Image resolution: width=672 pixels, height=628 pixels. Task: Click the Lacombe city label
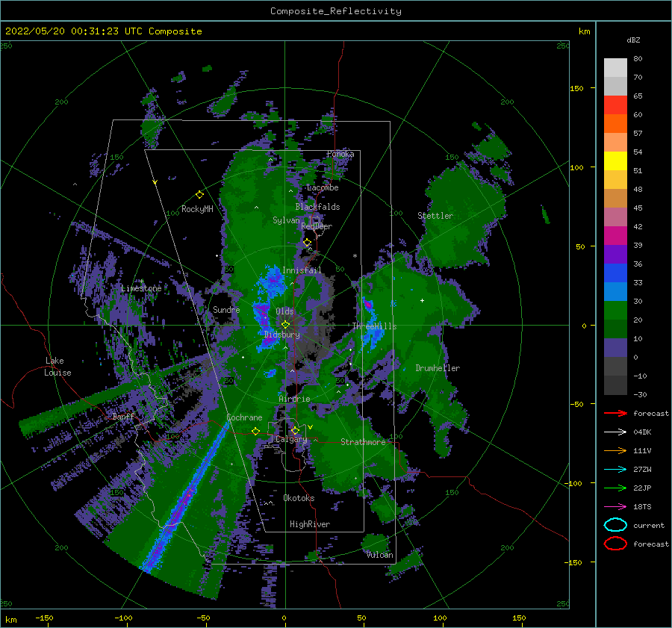(x=323, y=187)
